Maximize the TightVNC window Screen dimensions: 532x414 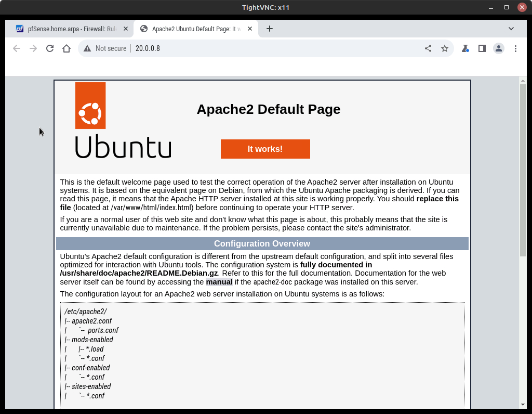(x=506, y=7)
